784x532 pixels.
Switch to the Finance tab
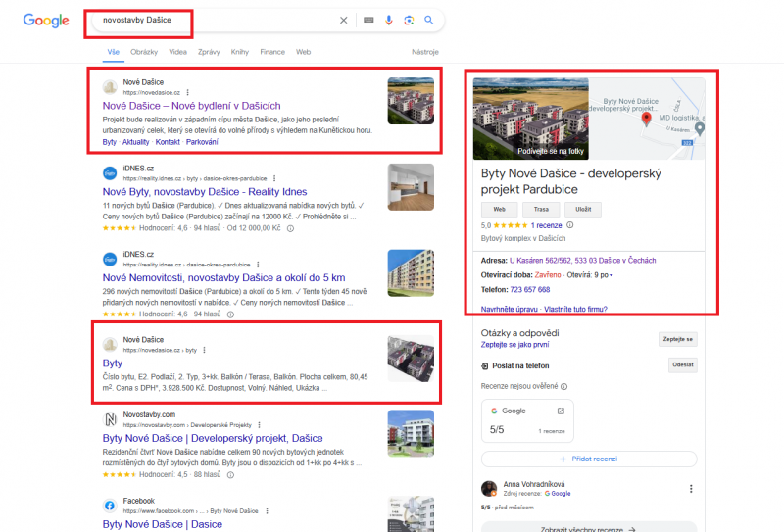click(x=272, y=52)
